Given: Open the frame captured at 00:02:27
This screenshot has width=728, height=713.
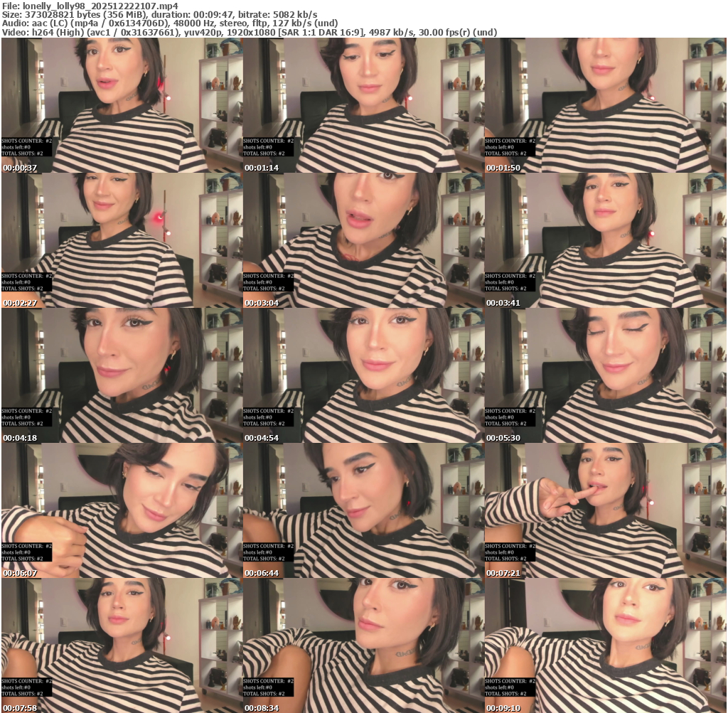Looking at the screenshot, I should point(122,240).
